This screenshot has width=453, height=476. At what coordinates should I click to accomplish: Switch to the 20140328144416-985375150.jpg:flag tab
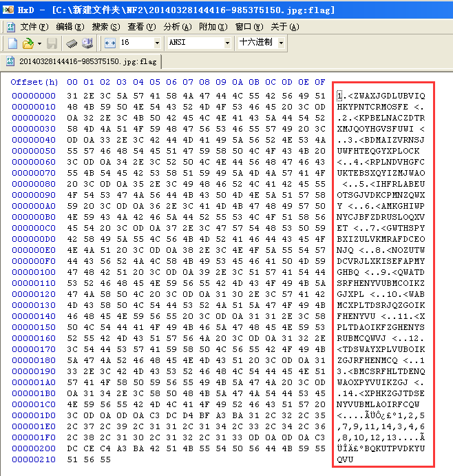point(83,61)
